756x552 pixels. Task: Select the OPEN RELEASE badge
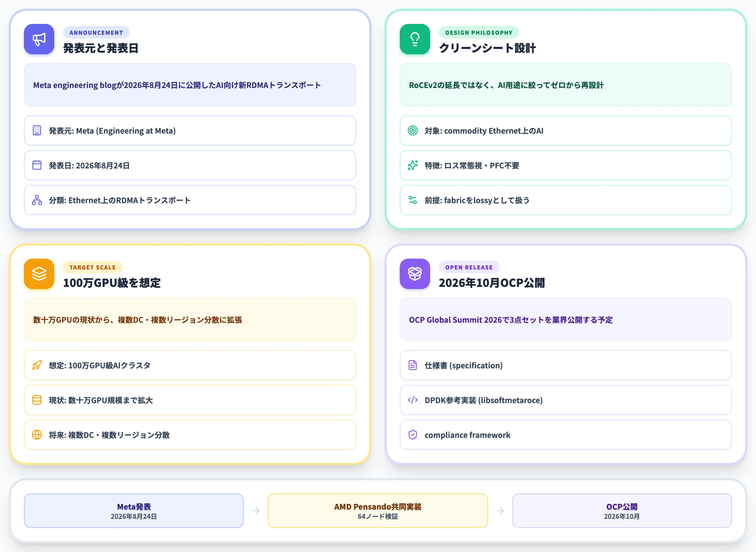click(469, 267)
